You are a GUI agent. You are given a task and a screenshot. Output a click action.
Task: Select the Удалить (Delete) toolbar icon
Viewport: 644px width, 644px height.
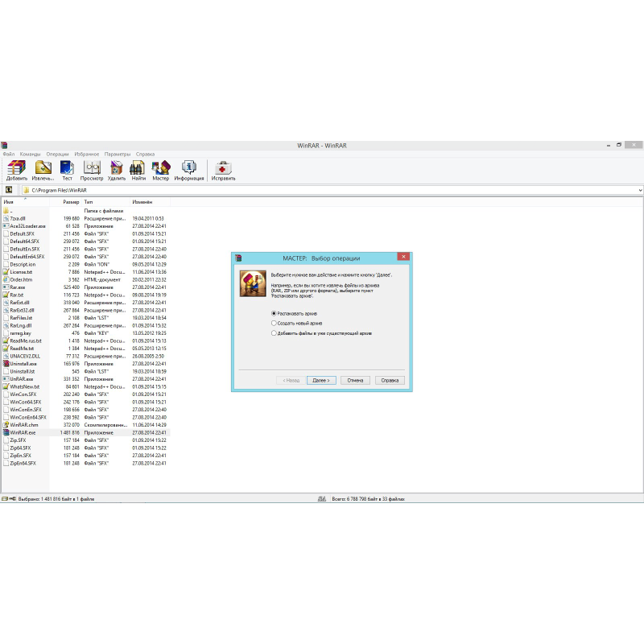click(116, 167)
